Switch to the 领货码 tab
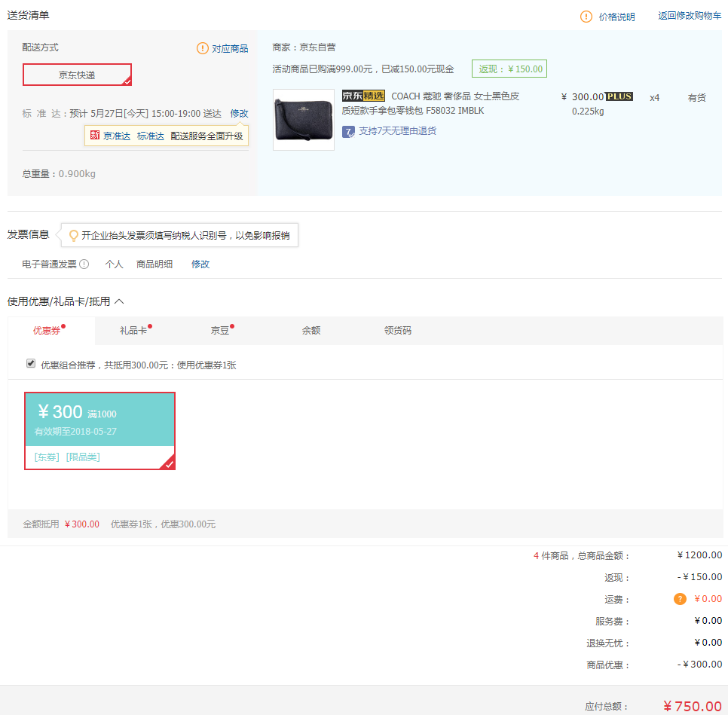Screen dimensions: 728x715 click(x=397, y=330)
